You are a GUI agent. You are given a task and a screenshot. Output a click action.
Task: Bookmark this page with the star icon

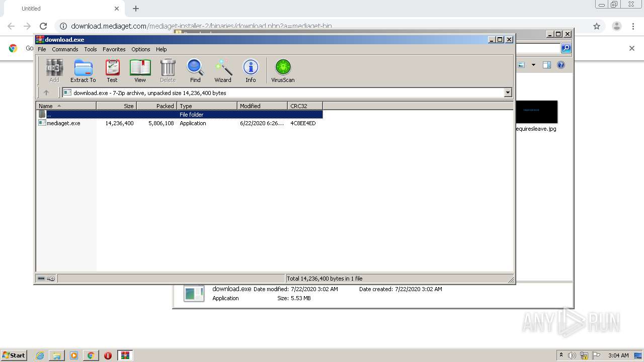(597, 26)
